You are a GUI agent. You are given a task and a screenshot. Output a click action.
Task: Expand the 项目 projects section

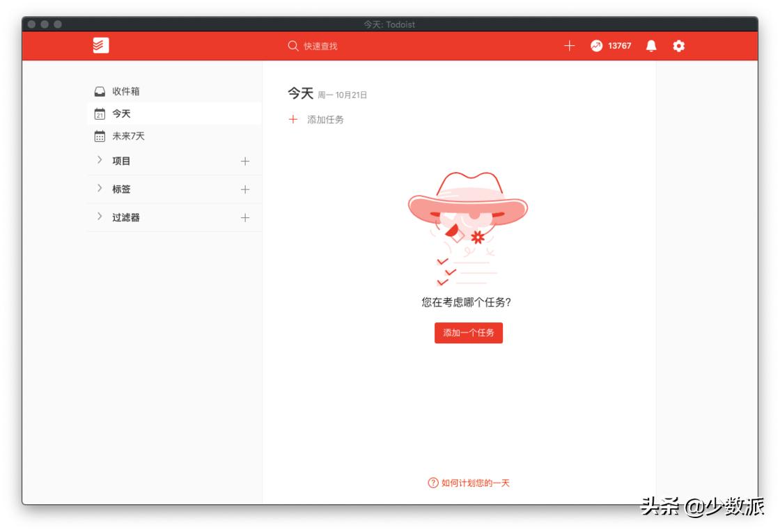[x=100, y=161]
